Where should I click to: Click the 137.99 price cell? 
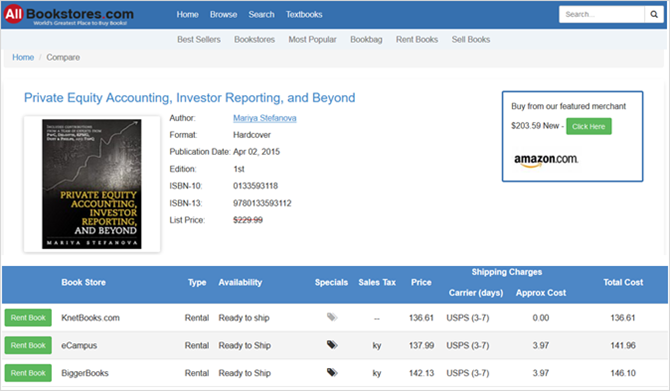click(x=421, y=345)
